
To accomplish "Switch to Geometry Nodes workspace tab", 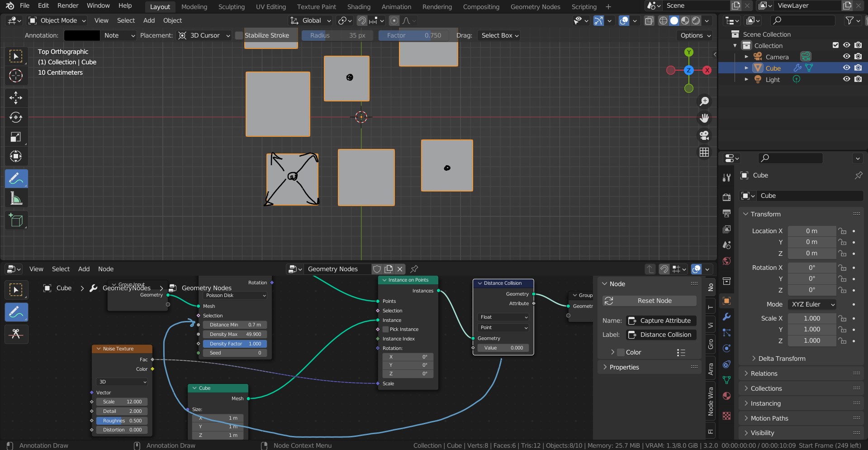I will click(535, 7).
